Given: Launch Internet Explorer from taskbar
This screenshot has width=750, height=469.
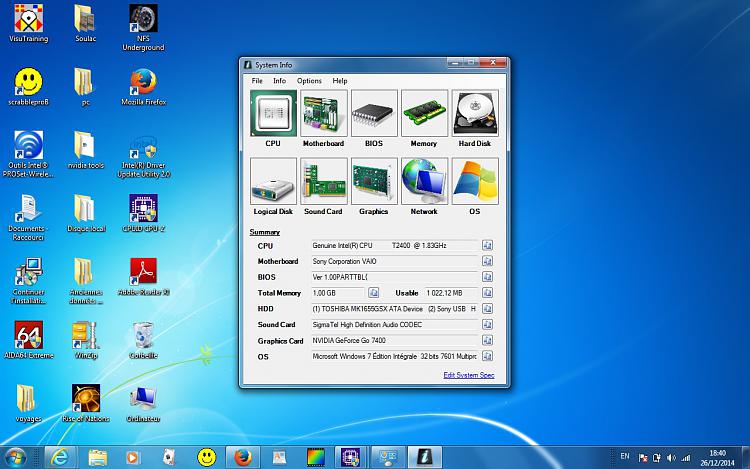Looking at the screenshot, I should pyautogui.click(x=60, y=458).
